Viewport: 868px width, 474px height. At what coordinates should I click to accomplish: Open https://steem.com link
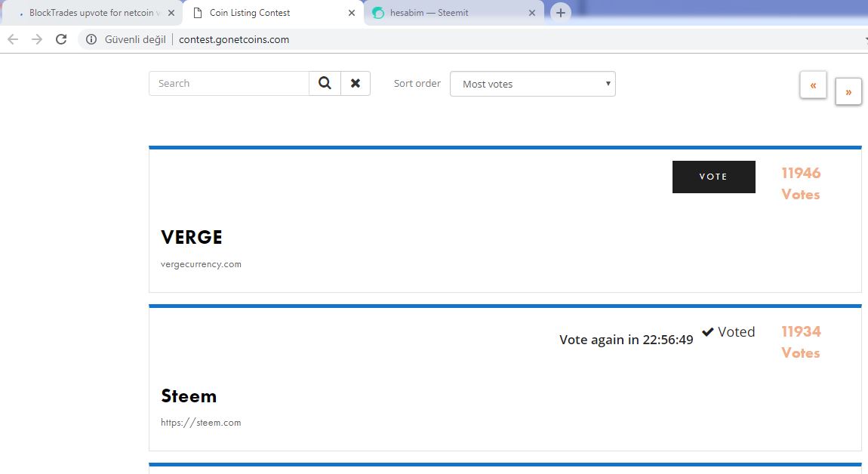click(201, 423)
